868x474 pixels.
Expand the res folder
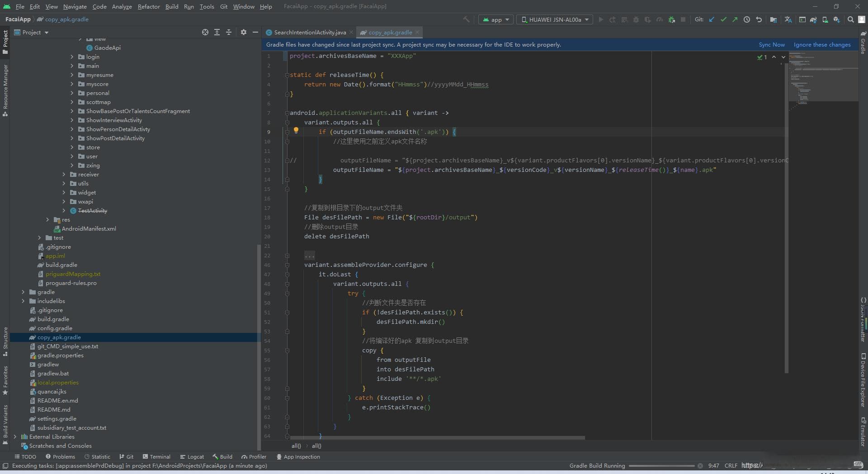[x=47, y=219]
